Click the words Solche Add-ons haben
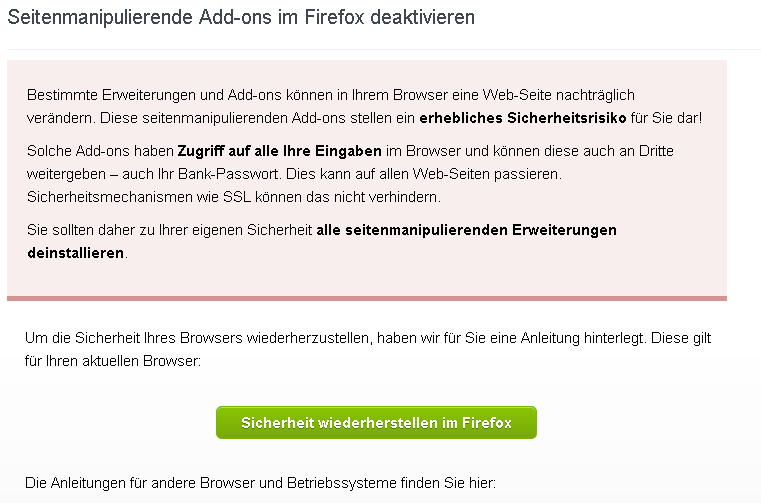 [100, 151]
